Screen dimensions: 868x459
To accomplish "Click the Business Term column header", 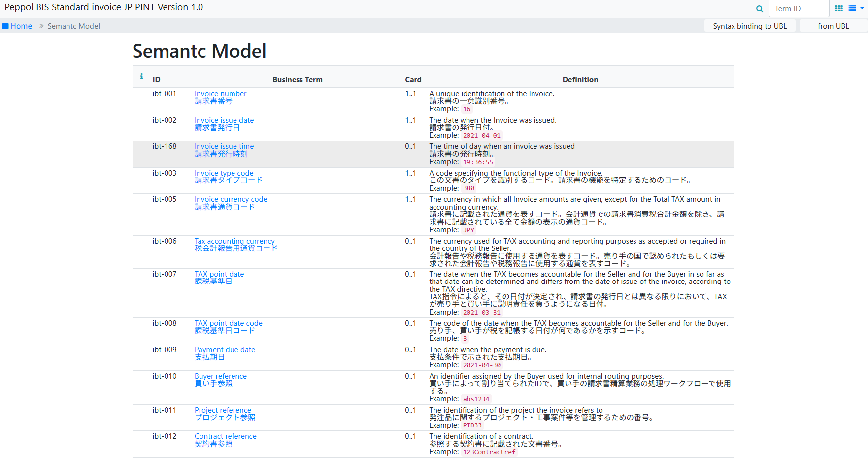I will tap(298, 80).
